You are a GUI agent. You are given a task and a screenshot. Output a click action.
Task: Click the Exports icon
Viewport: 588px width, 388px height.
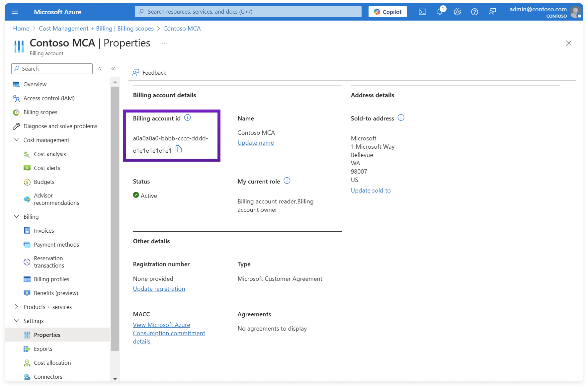27,349
